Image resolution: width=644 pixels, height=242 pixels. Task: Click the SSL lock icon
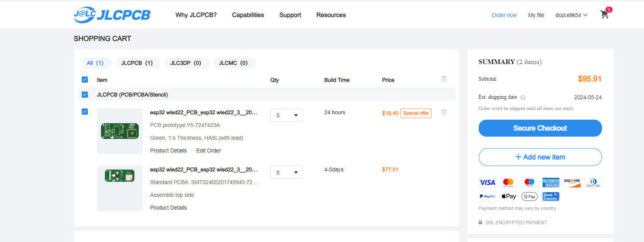(x=480, y=222)
